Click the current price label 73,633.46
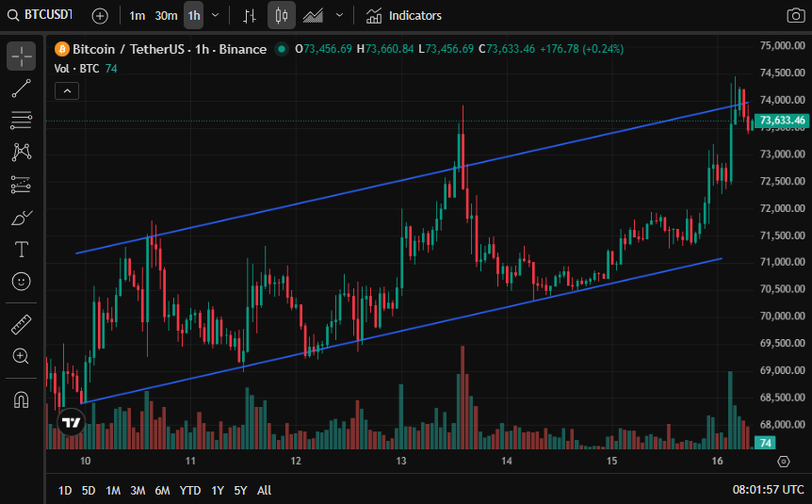Screen dimensions: 812x504 (782, 121)
